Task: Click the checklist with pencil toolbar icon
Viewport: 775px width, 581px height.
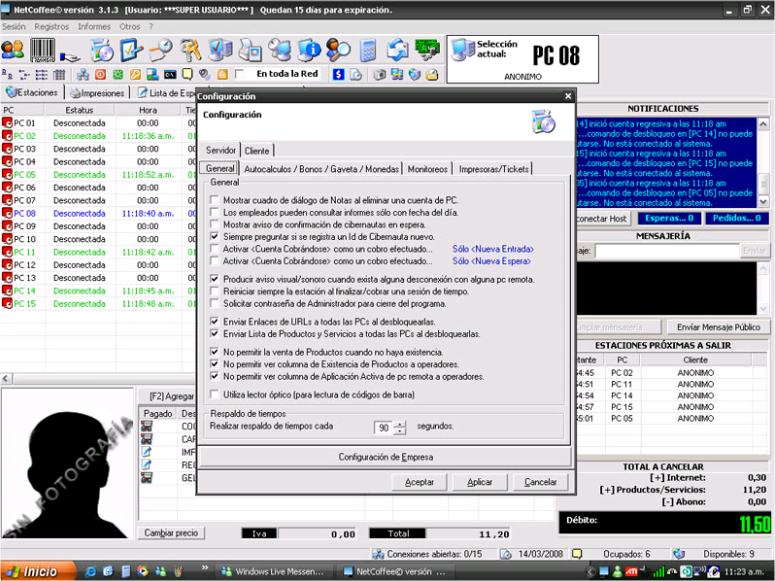Action: 131,50
